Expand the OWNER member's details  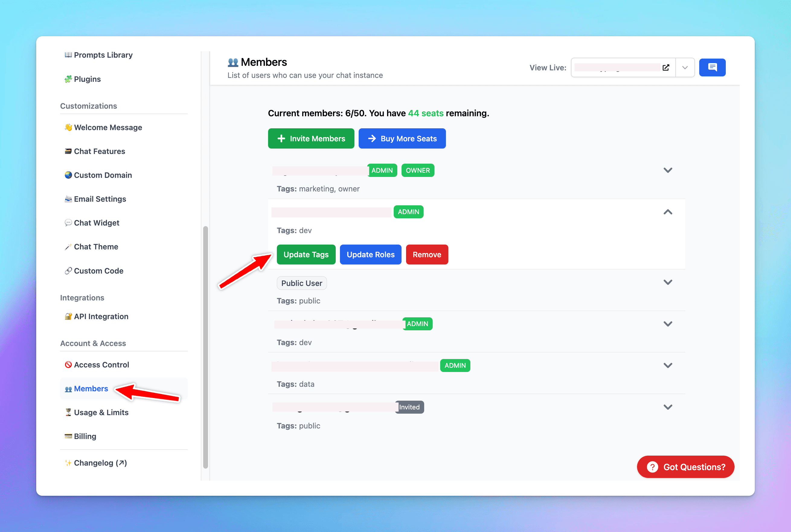pos(668,170)
